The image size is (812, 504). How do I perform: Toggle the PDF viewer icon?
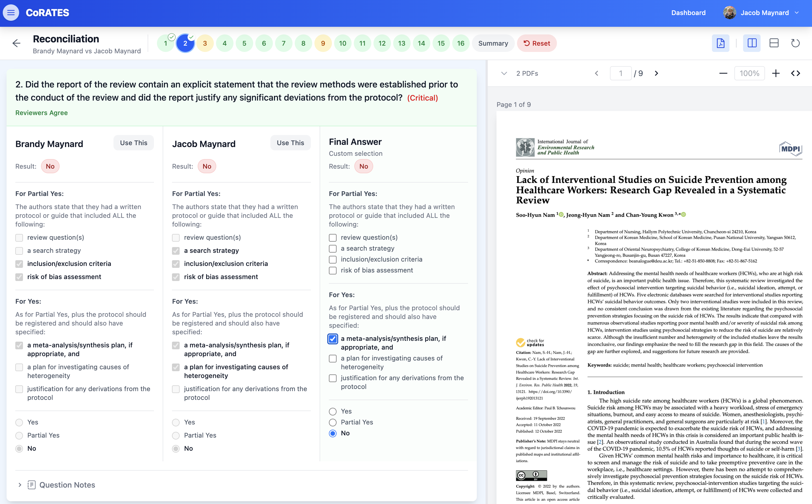720,43
